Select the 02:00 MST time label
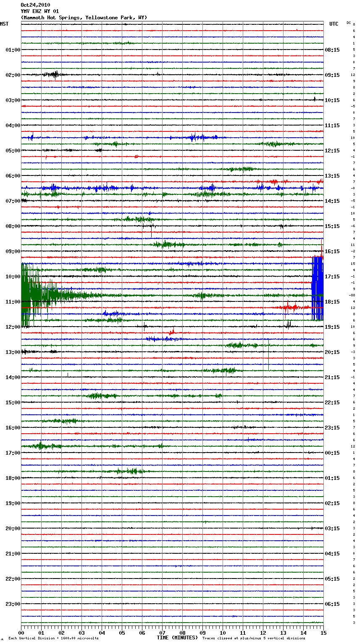Image resolution: width=357 pixels, height=644 pixels. [x=13, y=75]
